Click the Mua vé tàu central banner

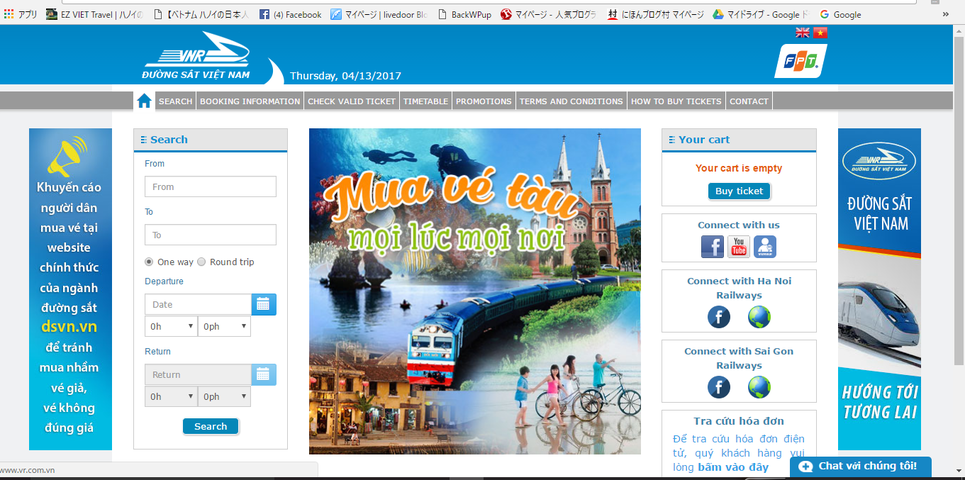click(474, 291)
